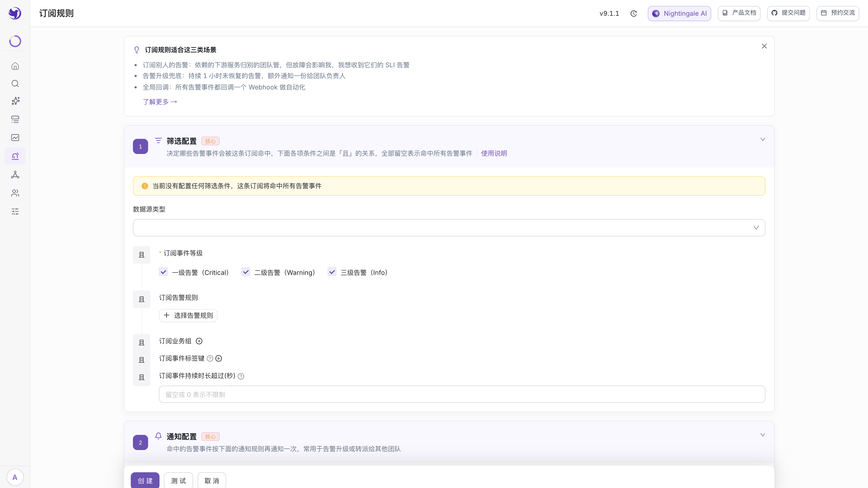
Task: Uncheck 二级告警 (Warning) checkbox
Action: click(246, 272)
